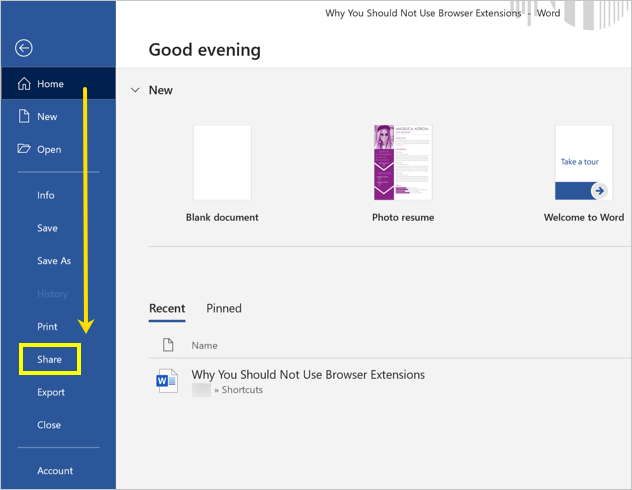This screenshot has height=490, width=632.
Task: Click the Photo resume label
Action: coord(403,218)
